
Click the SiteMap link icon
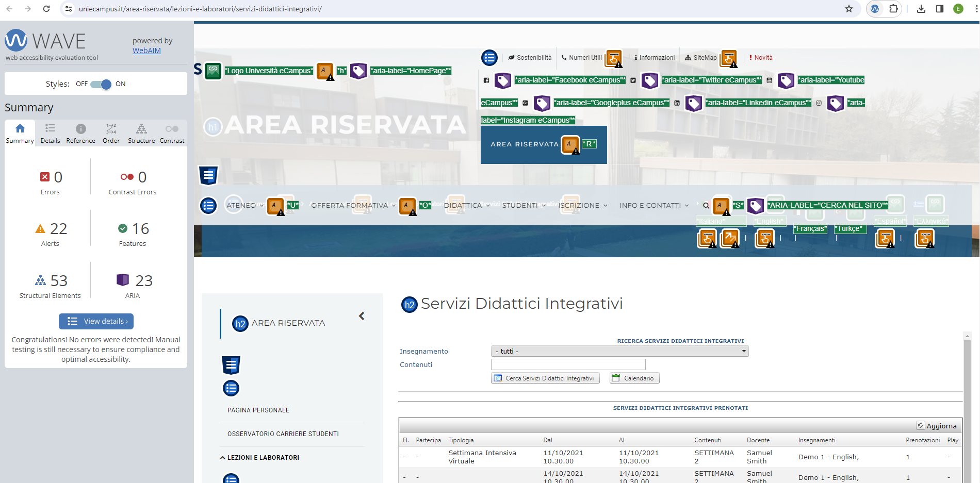(x=688, y=58)
